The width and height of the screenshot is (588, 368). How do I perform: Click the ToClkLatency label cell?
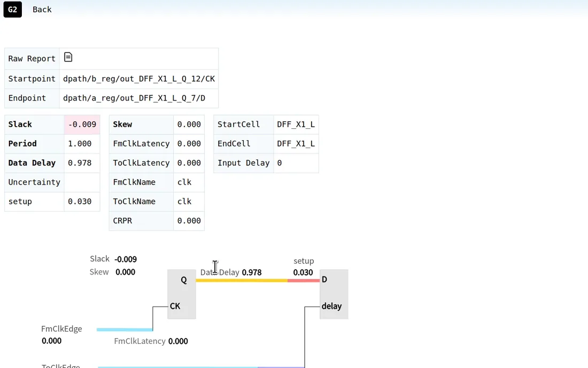(141, 163)
